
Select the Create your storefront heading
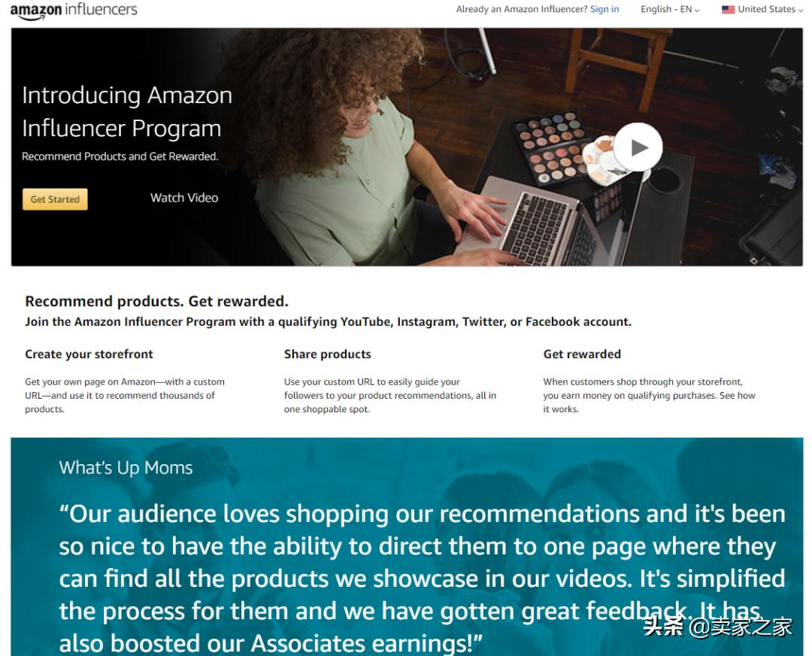pos(89,354)
